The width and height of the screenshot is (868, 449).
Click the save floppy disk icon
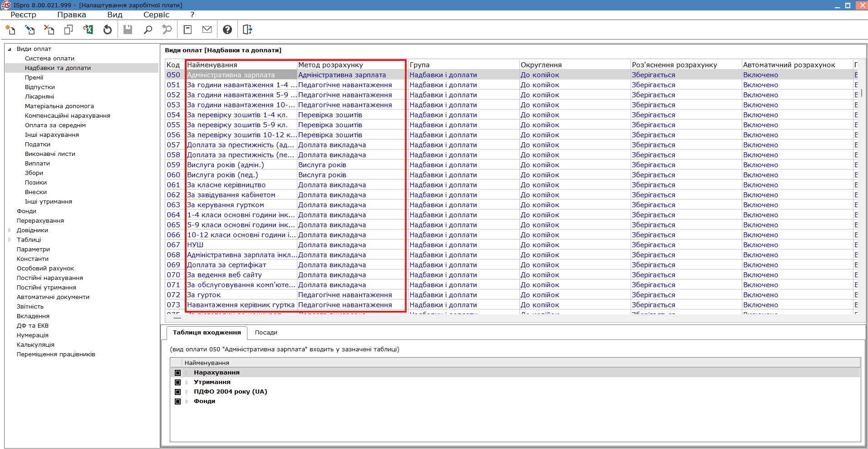pyautogui.click(x=128, y=30)
